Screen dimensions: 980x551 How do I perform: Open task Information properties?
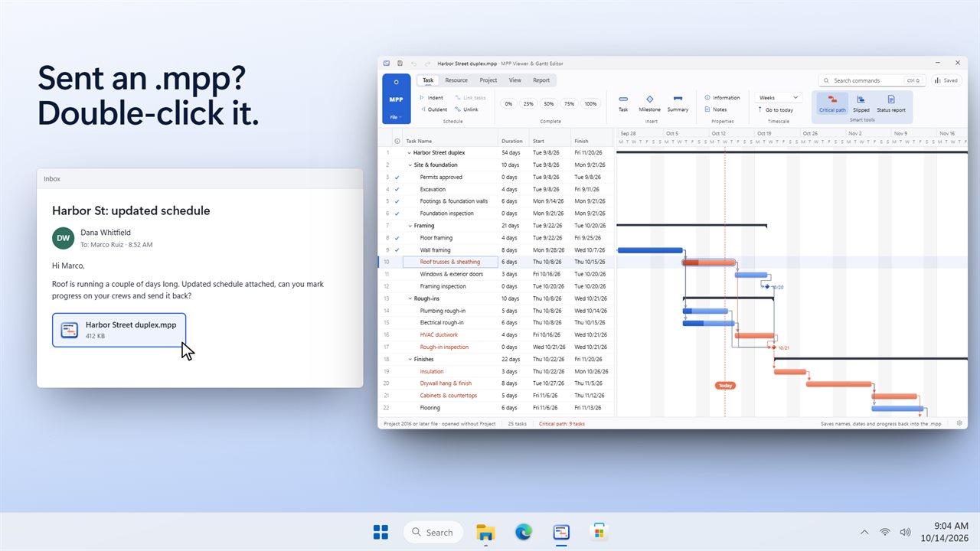[722, 98]
